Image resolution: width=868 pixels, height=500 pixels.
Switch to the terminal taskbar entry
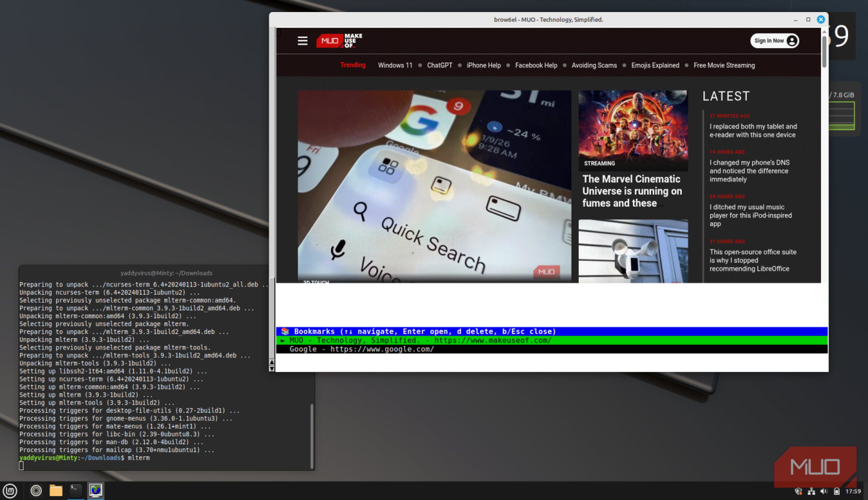[76, 490]
